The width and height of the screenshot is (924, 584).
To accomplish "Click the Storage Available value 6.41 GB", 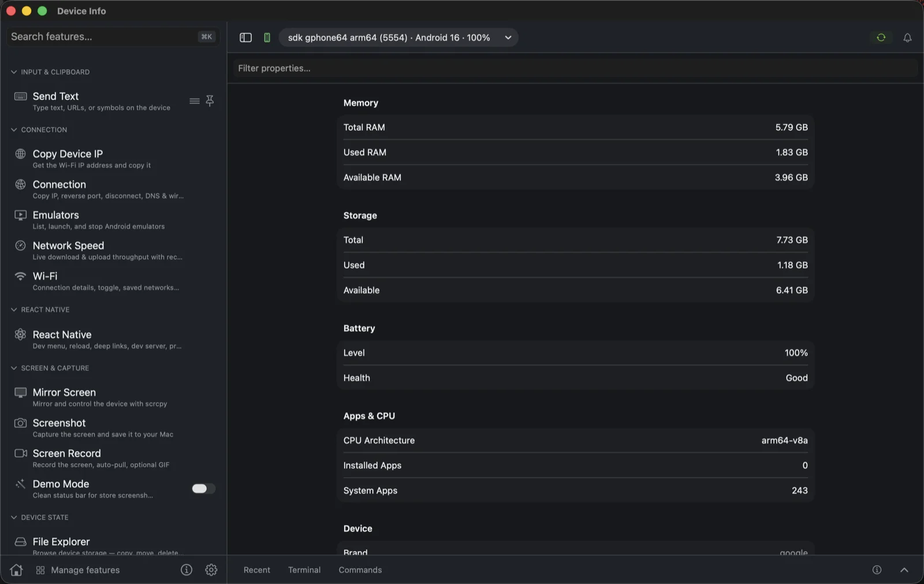I will point(792,290).
